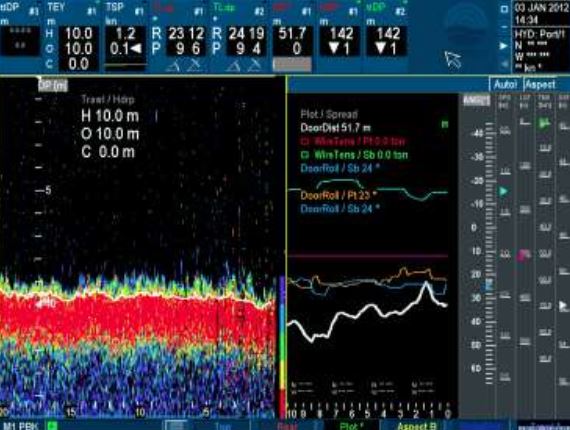Click the white arrow marker at right edge

click(x=562, y=306)
